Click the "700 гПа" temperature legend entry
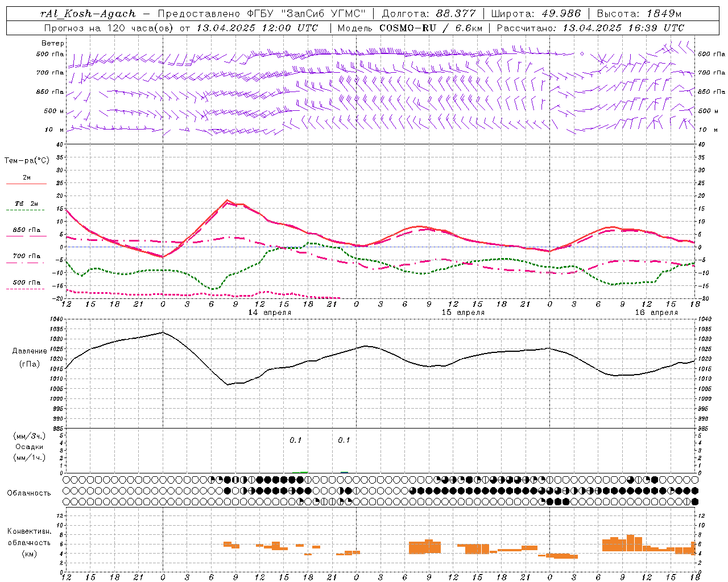Screen dimensions: 728x582 pyautogui.click(x=27, y=256)
